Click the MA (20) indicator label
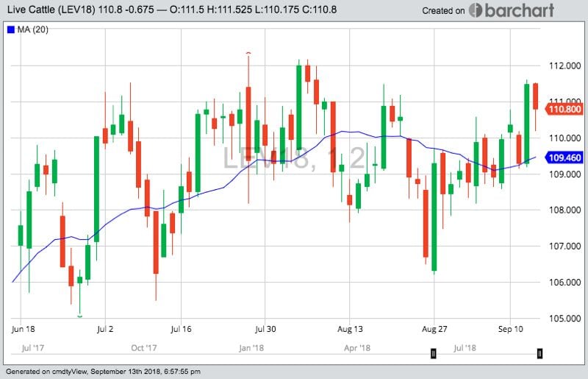Viewport: 588px width, 379px height. (32, 29)
